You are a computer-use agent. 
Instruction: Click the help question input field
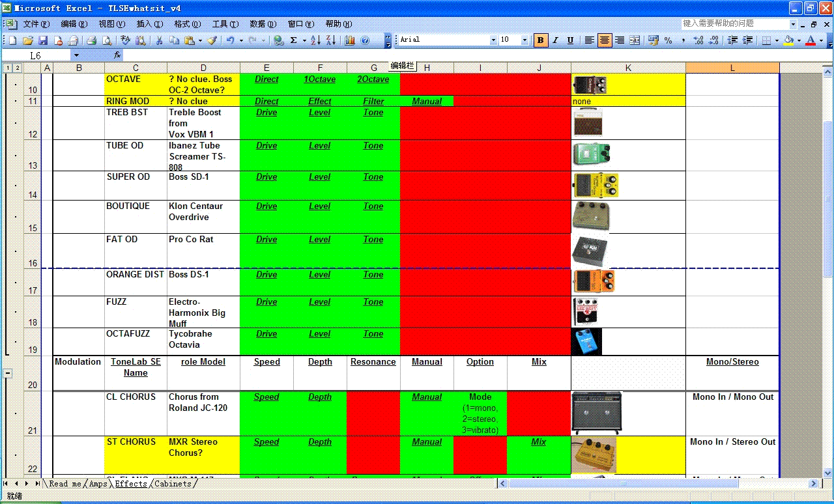(736, 23)
